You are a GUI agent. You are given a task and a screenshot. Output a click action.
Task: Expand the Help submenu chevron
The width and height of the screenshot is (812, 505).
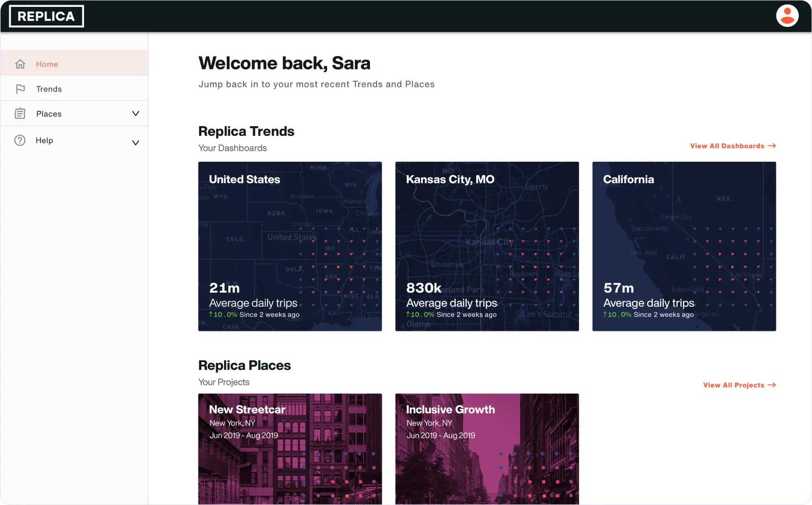(x=136, y=143)
